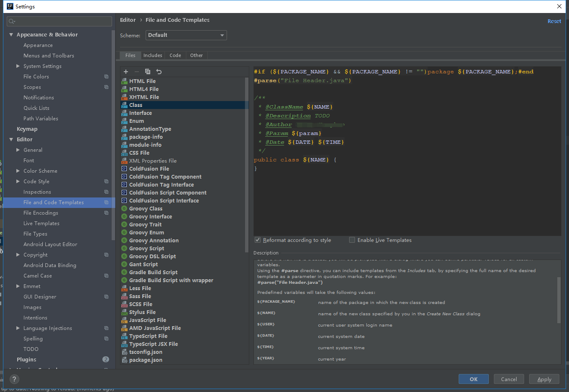The image size is (569, 392).
Task: Open the Notifications settings page
Action: tap(39, 98)
